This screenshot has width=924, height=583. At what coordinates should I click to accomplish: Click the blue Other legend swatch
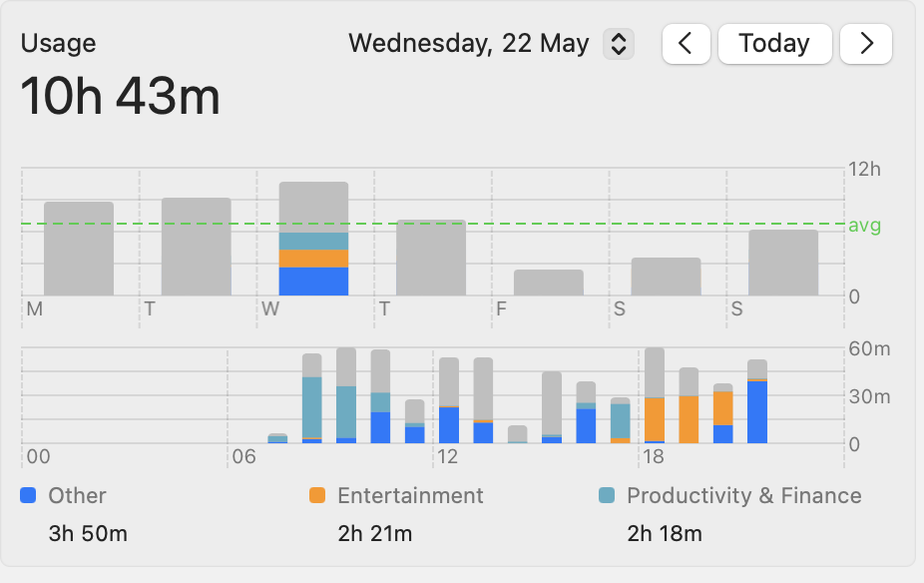[29, 495]
